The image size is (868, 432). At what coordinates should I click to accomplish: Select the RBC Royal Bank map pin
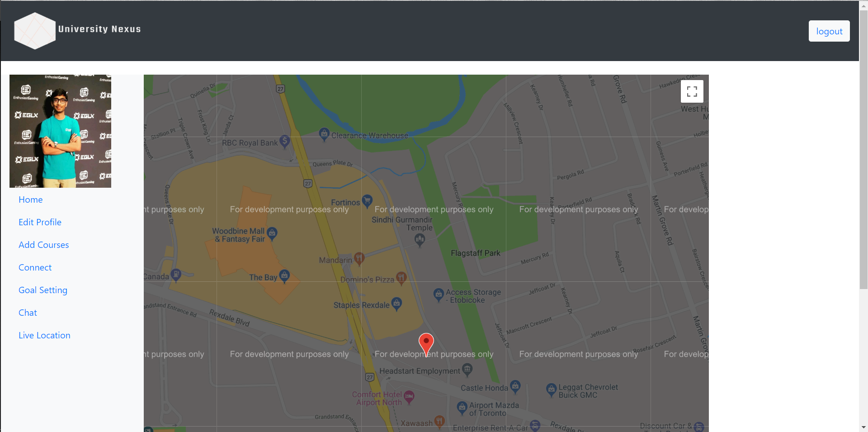(284, 142)
